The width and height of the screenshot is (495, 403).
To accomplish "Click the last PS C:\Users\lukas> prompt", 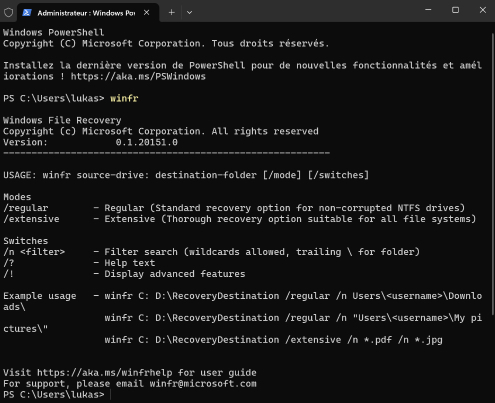I will 54,394.
